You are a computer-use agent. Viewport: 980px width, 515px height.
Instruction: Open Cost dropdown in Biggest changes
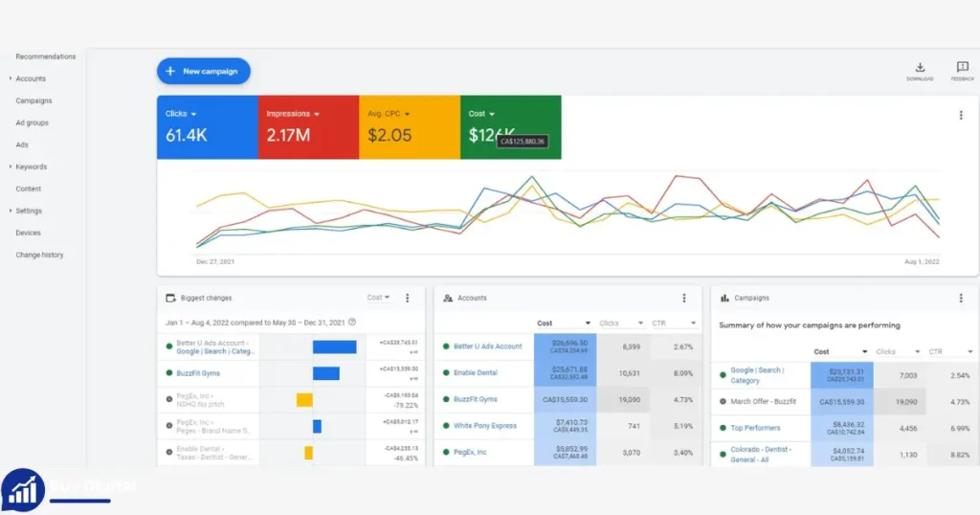pos(378,298)
